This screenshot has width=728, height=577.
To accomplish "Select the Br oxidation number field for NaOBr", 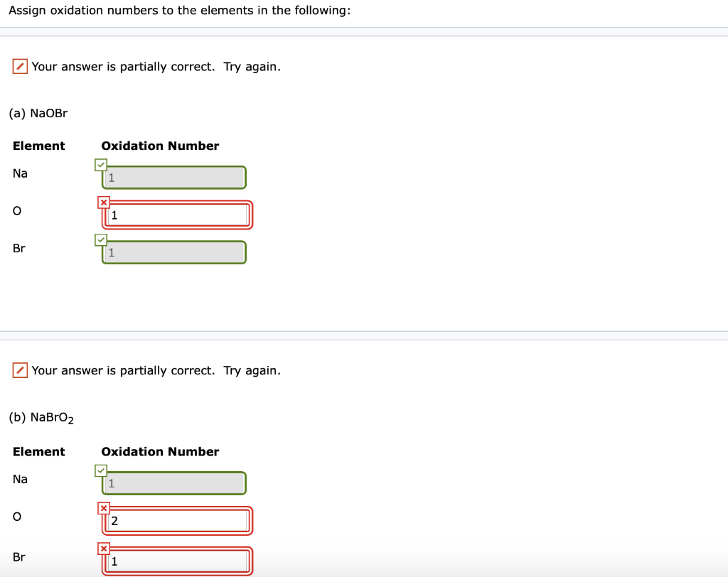I will [x=173, y=252].
